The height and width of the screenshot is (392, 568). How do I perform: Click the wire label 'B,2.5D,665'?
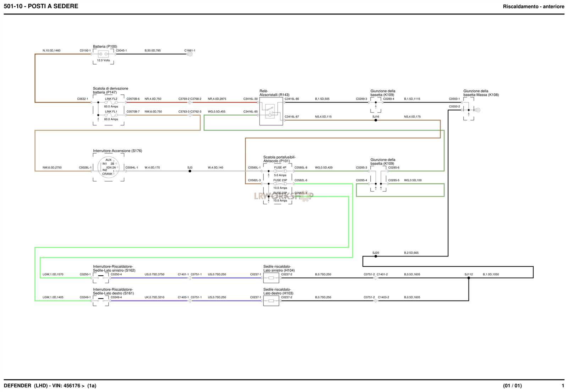411,253
